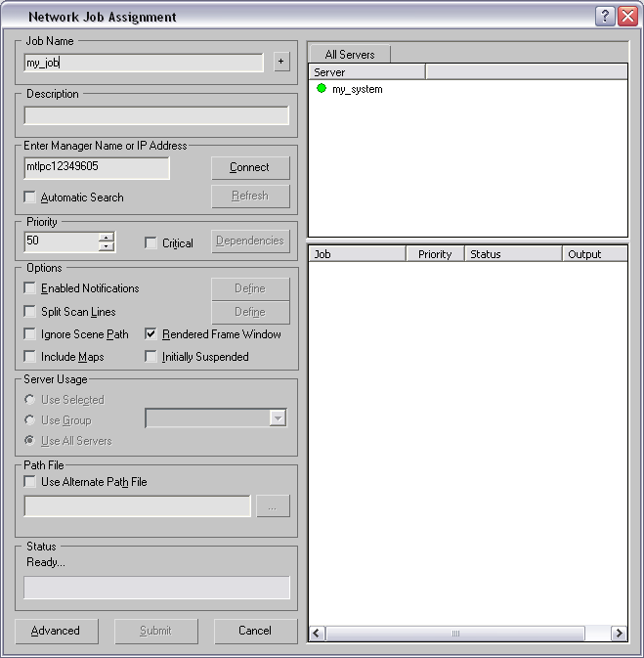Select the Use Group radio button
The height and width of the screenshot is (658, 644).
tap(29, 419)
